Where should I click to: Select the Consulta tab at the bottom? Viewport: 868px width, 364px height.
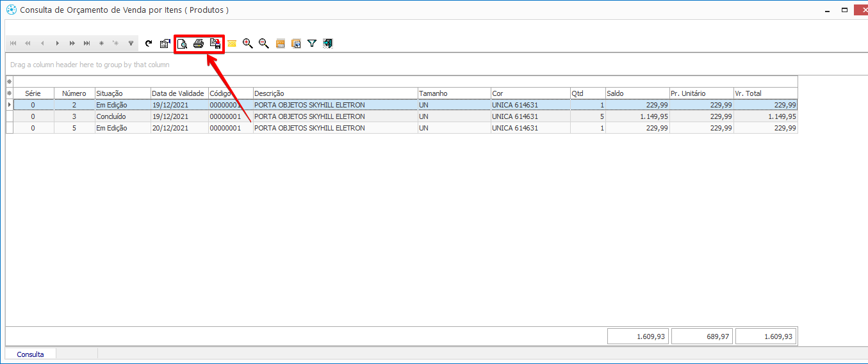pos(31,354)
